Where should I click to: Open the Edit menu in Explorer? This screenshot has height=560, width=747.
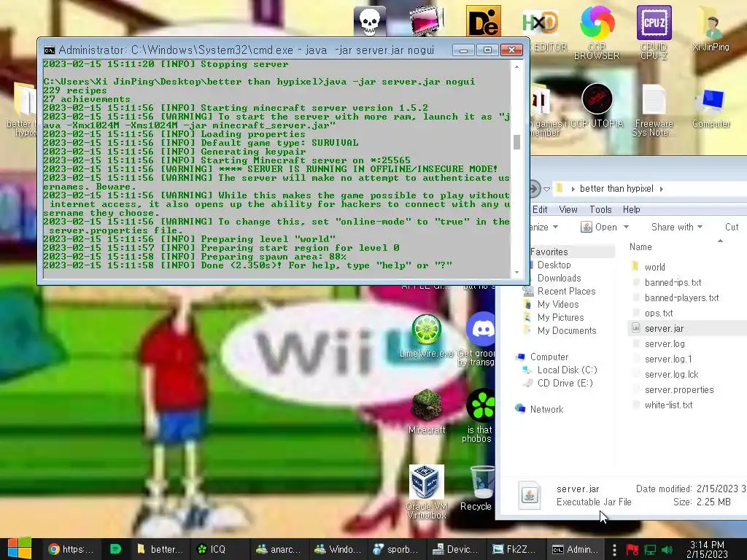click(540, 209)
